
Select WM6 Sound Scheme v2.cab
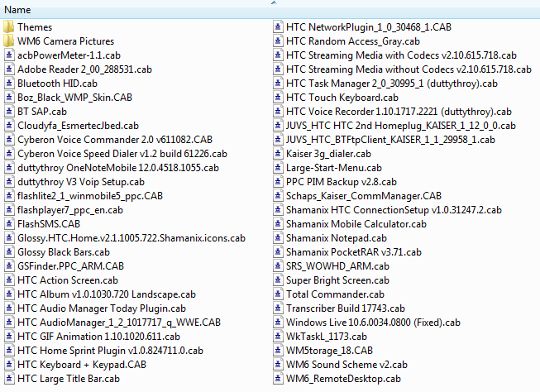coord(346,365)
